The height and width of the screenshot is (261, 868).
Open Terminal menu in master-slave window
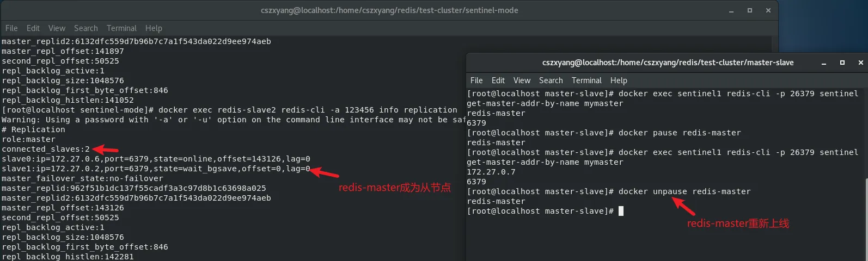586,80
